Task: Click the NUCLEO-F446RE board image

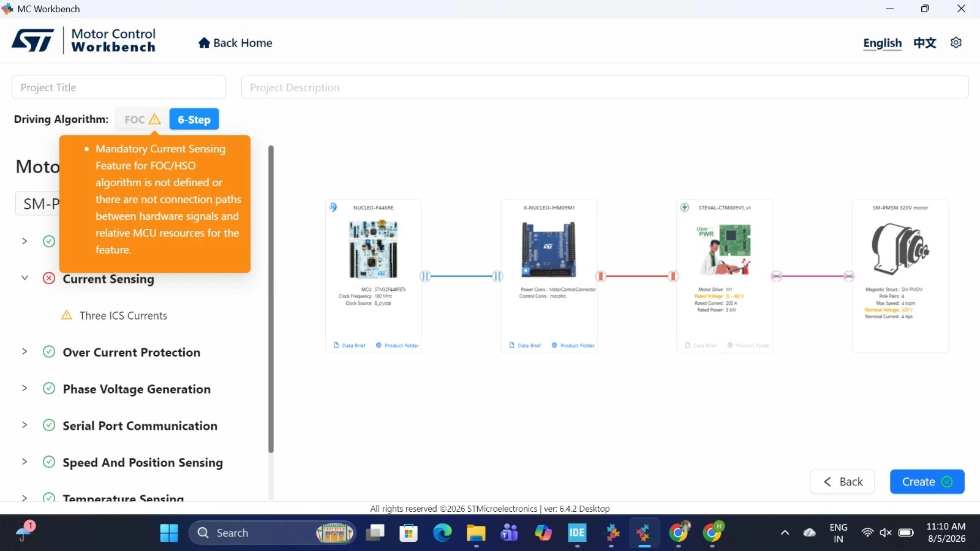Action: click(x=373, y=250)
